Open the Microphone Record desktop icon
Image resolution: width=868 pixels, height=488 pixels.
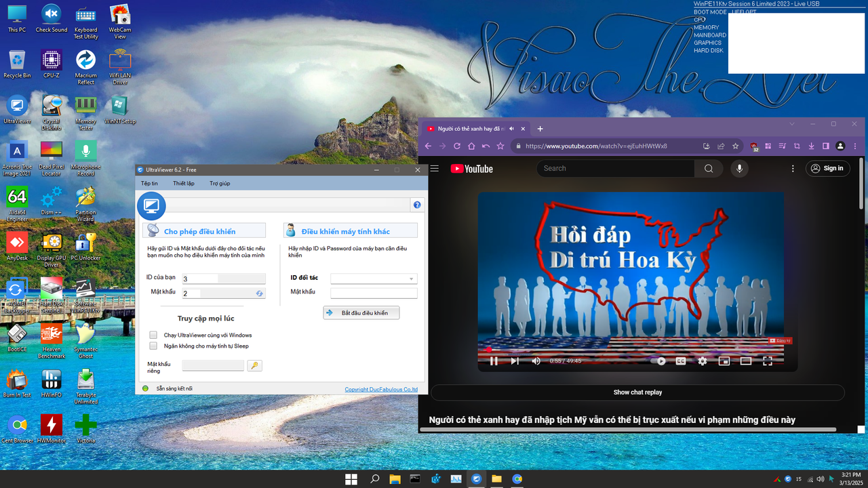85,159
